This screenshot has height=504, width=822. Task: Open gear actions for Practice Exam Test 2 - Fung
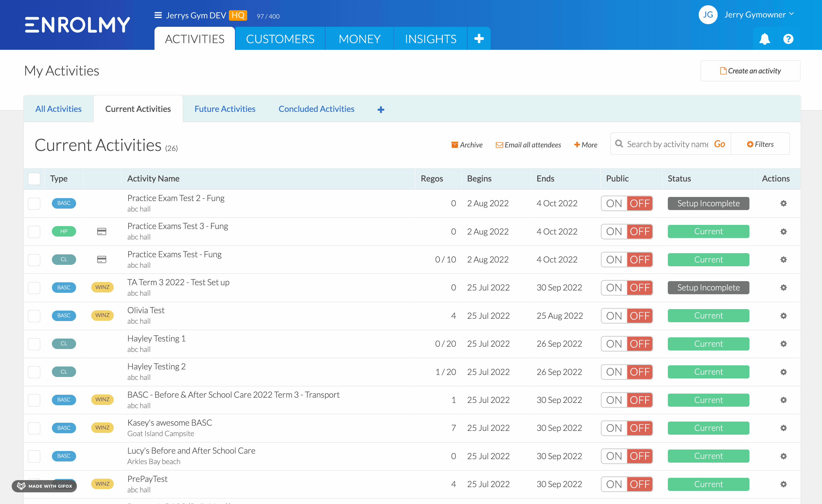(x=783, y=203)
